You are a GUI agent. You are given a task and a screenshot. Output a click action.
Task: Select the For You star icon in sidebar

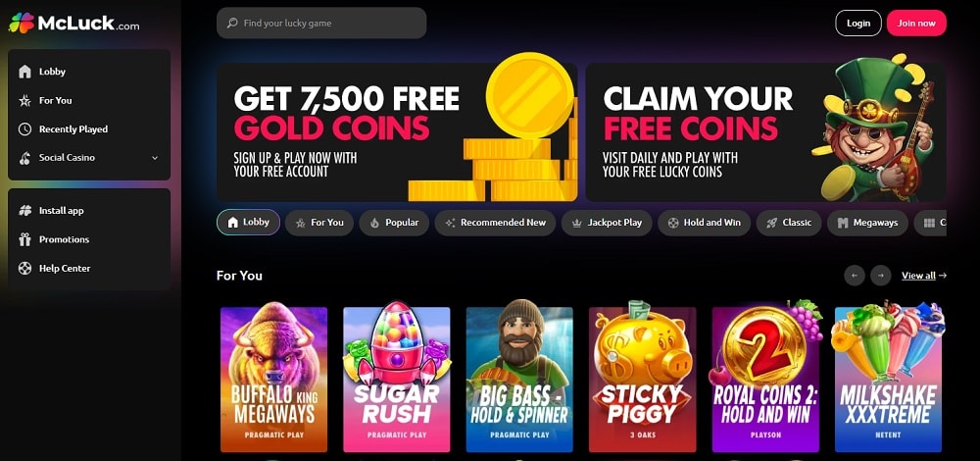click(25, 100)
